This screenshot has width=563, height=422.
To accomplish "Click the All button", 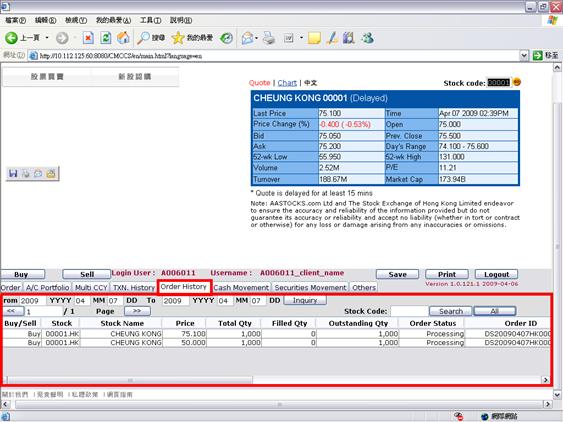I will (495, 311).
